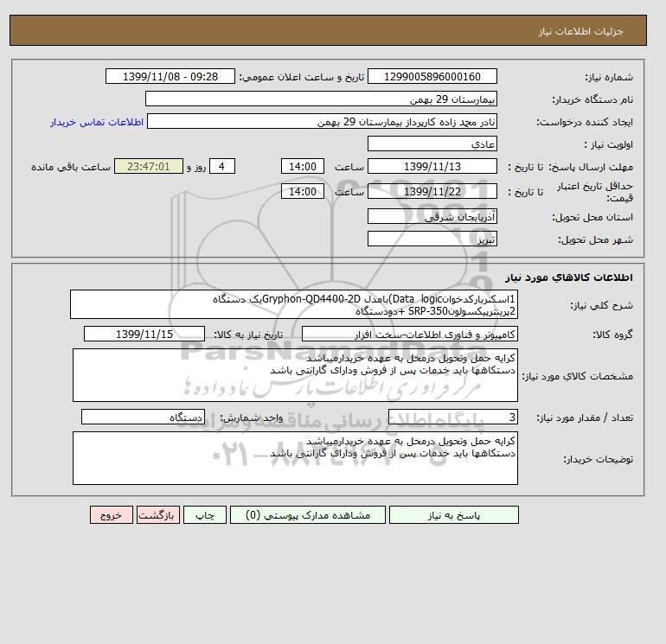666x644 pixels.
Task: Click the response deadline hour field 14:00
Action: tap(303, 167)
